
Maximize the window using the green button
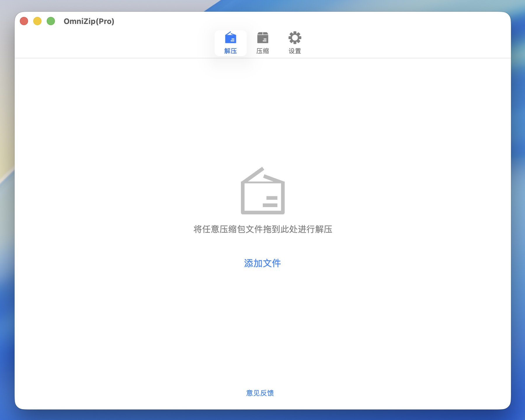tap(51, 21)
